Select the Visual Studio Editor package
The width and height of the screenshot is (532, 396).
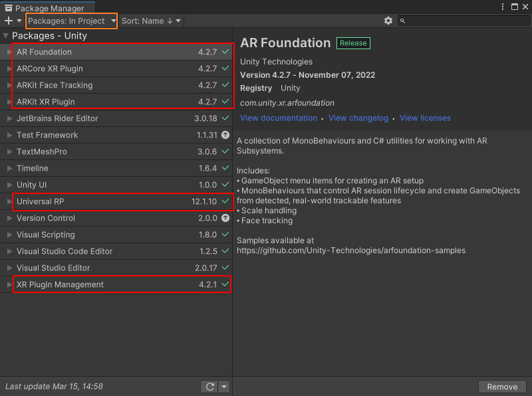116,268
